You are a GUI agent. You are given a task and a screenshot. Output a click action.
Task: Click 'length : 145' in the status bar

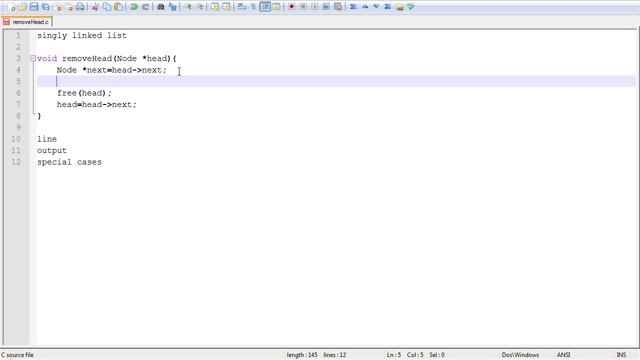tap(302, 355)
